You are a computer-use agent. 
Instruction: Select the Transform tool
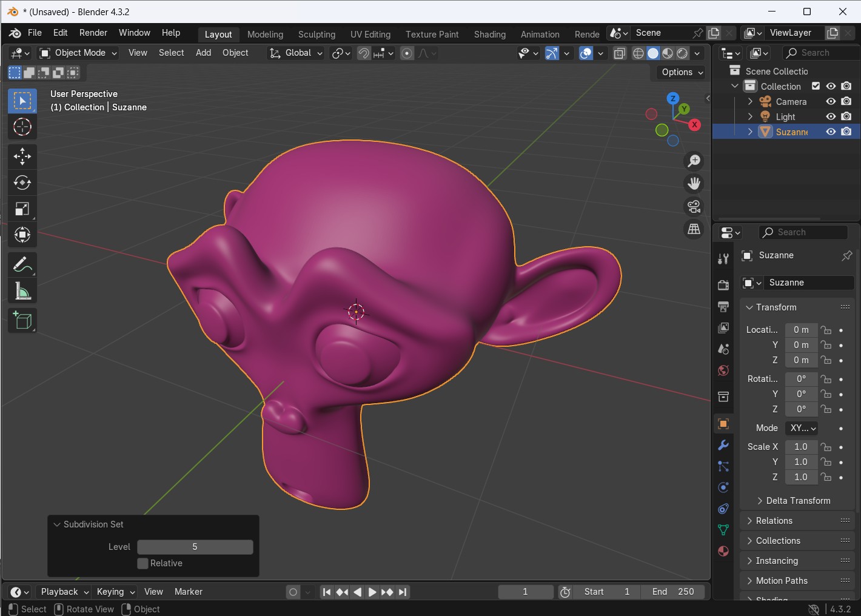click(x=22, y=235)
